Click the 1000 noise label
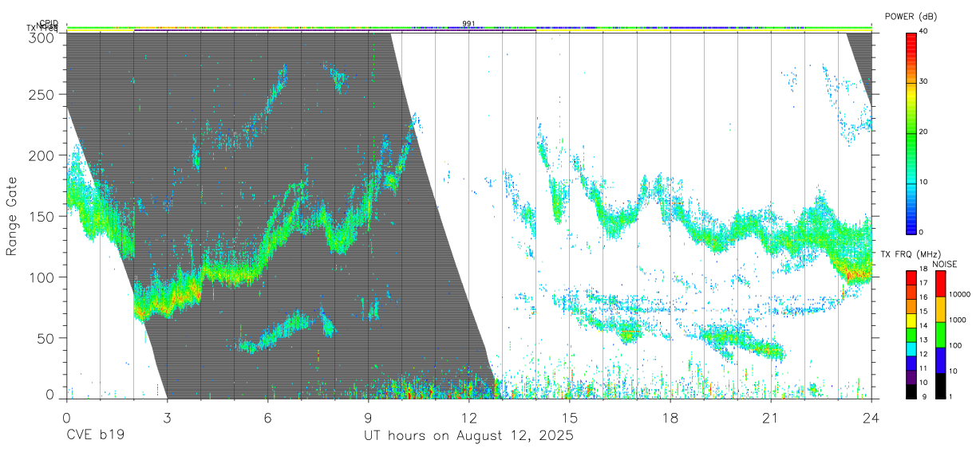Screen dimensions: 980x452 (x=958, y=320)
